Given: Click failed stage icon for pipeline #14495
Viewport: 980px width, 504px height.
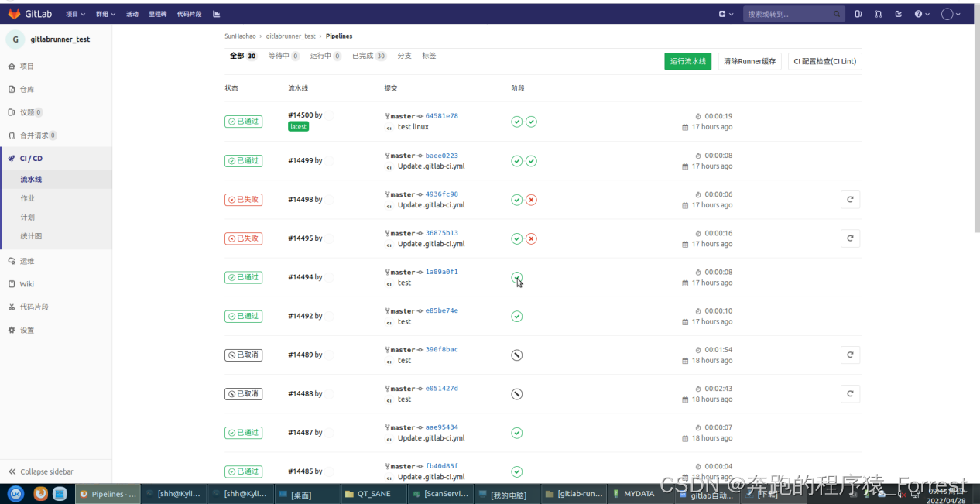Looking at the screenshot, I should [531, 238].
